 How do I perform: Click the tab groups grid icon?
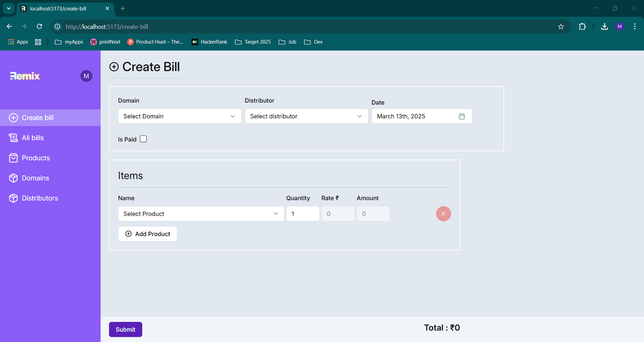tap(38, 42)
